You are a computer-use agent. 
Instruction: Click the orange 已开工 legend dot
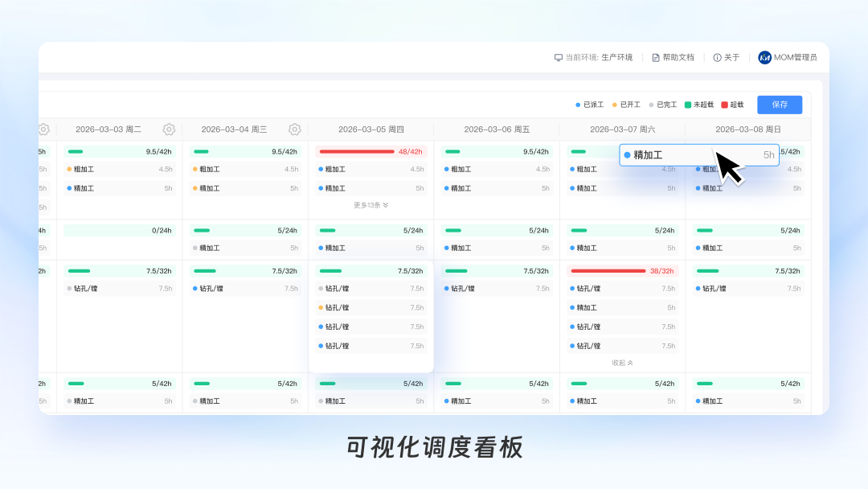pyautogui.click(x=615, y=105)
